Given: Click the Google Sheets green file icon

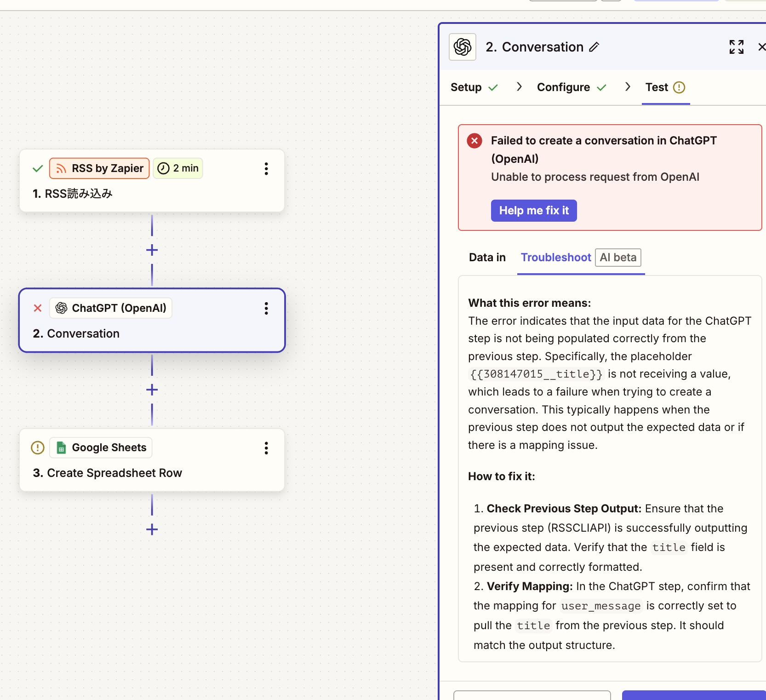Looking at the screenshot, I should pyautogui.click(x=61, y=448).
